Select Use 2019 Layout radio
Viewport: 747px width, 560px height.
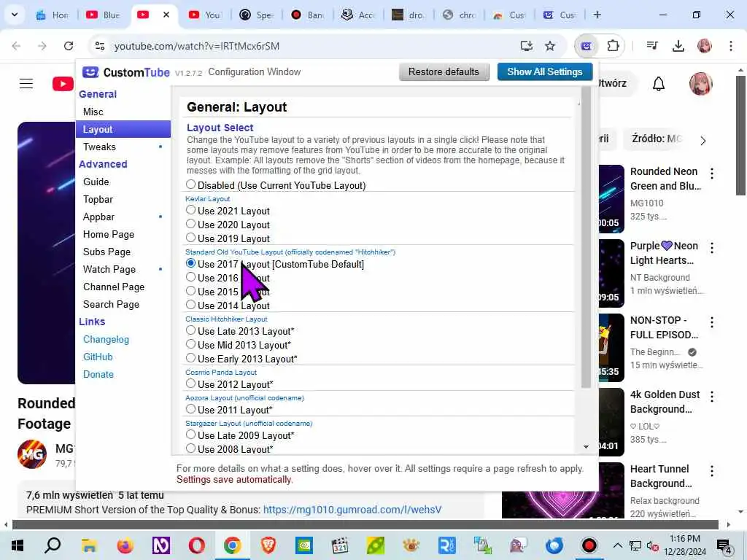(x=190, y=238)
